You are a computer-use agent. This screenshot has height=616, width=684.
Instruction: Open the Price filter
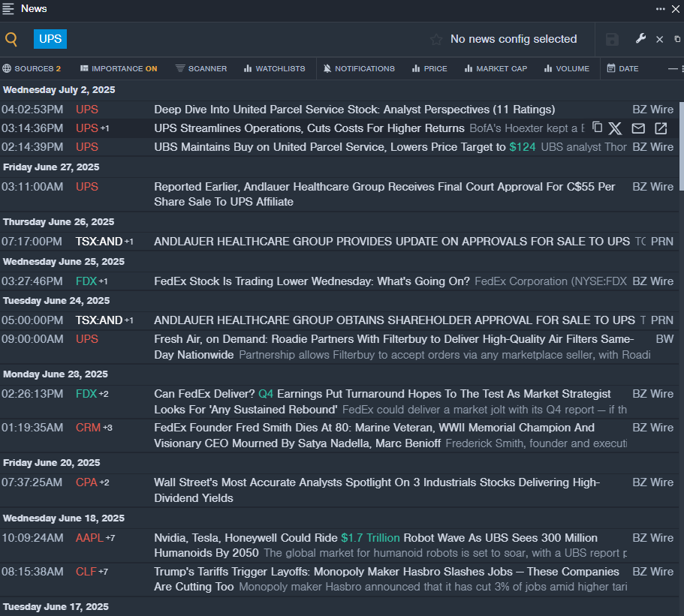429,68
